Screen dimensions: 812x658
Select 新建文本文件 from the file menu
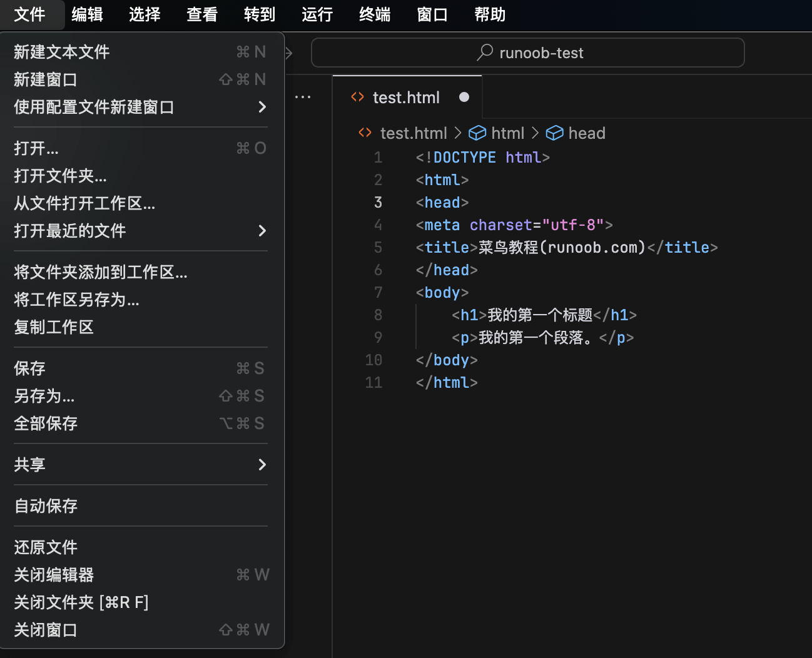(61, 52)
